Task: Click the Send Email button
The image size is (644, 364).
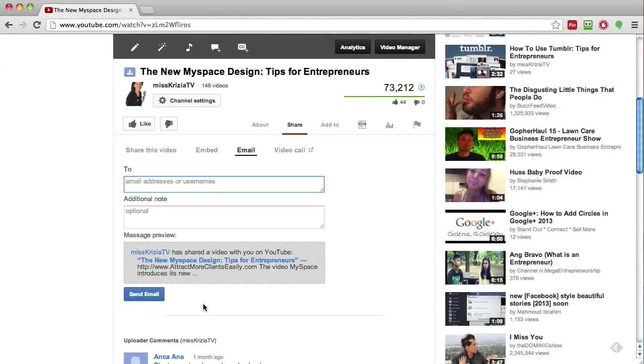Action: click(144, 294)
